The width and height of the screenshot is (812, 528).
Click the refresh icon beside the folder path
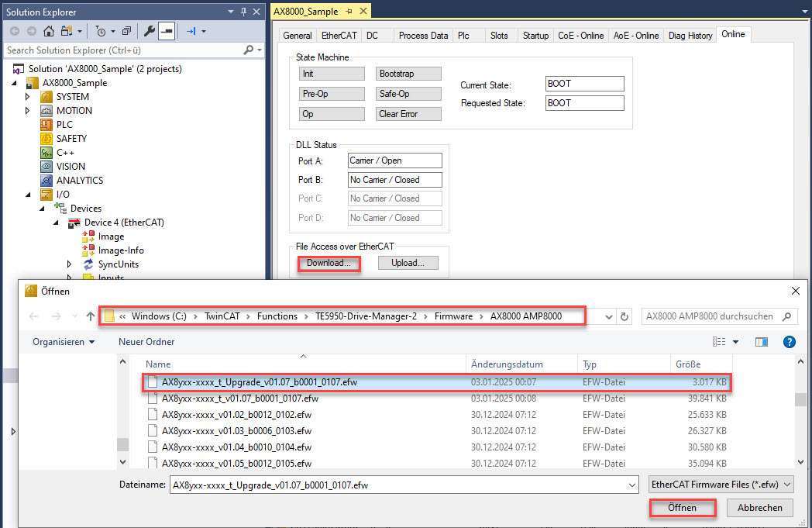click(x=624, y=316)
